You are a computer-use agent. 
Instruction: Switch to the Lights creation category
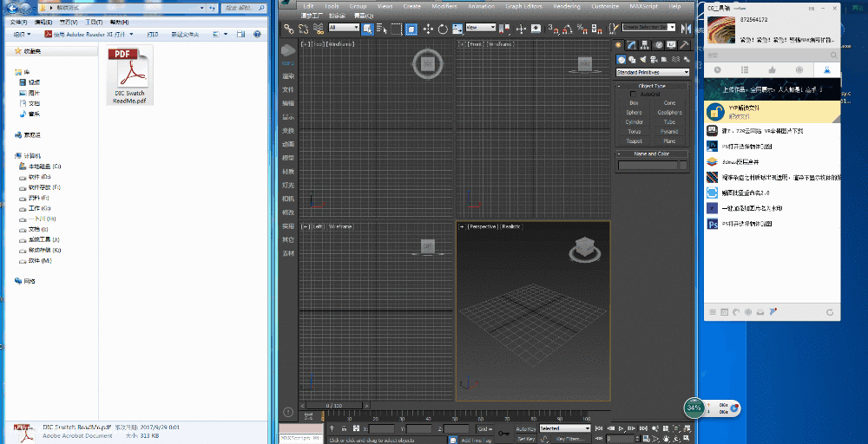(645, 59)
